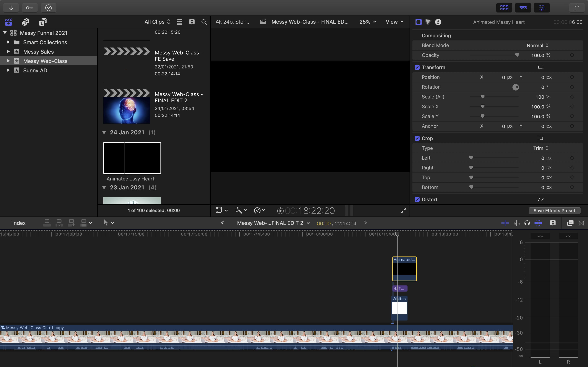Click the browser search magnifier icon

(x=204, y=22)
